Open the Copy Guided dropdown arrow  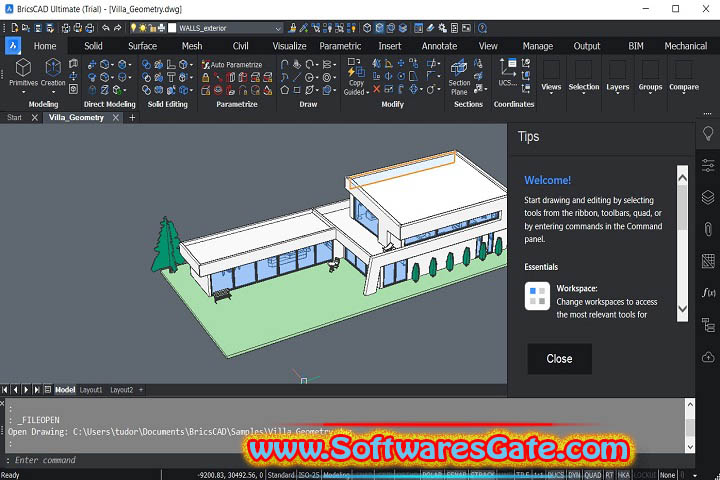coord(367,92)
